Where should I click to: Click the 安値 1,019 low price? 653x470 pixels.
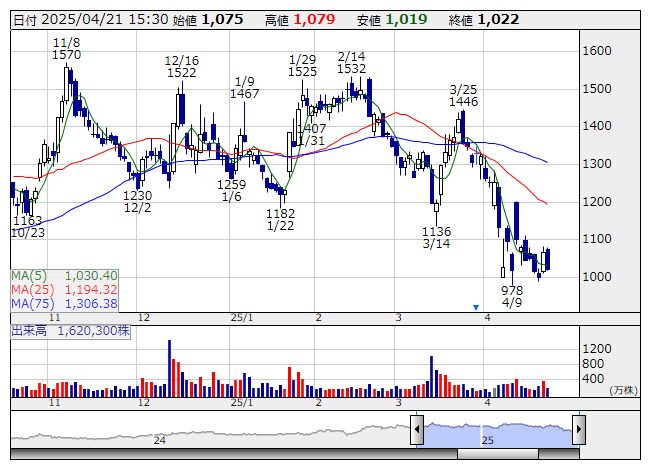click(392, 20)
